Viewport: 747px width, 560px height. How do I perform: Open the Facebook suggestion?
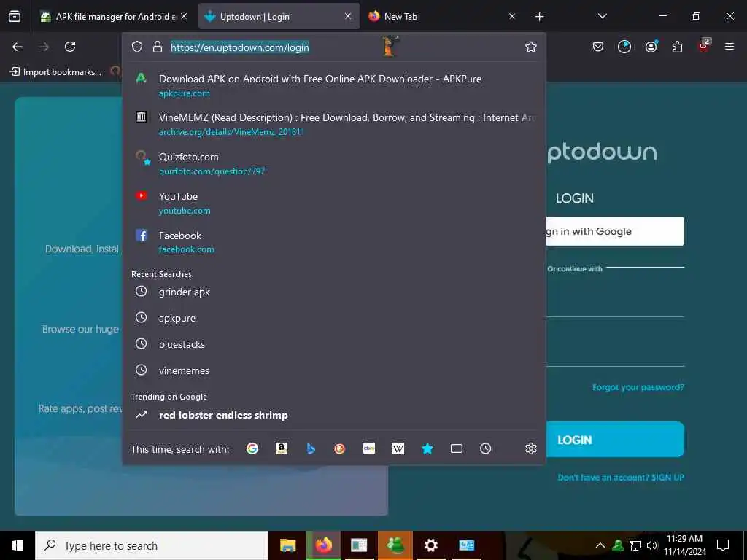[334, 242]
